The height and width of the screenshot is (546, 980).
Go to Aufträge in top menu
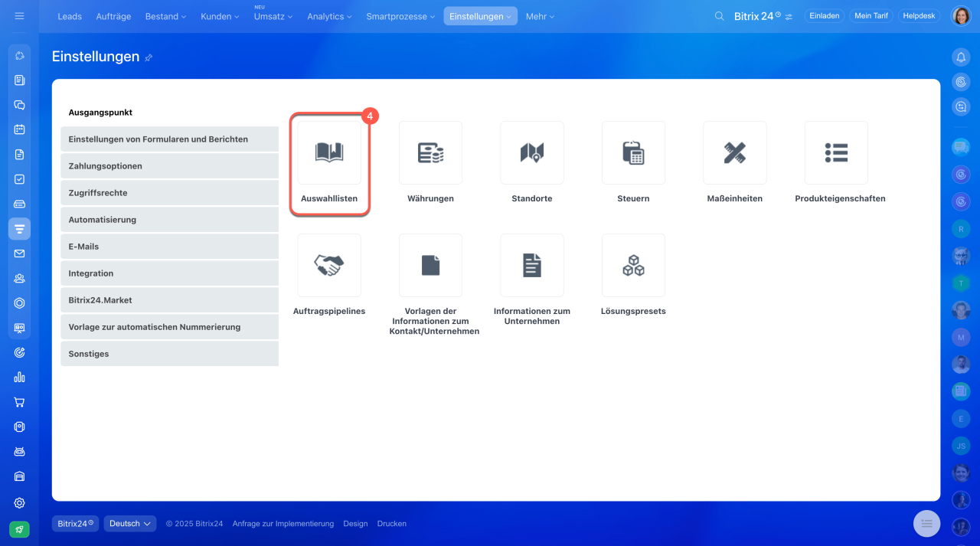(113, 16)
